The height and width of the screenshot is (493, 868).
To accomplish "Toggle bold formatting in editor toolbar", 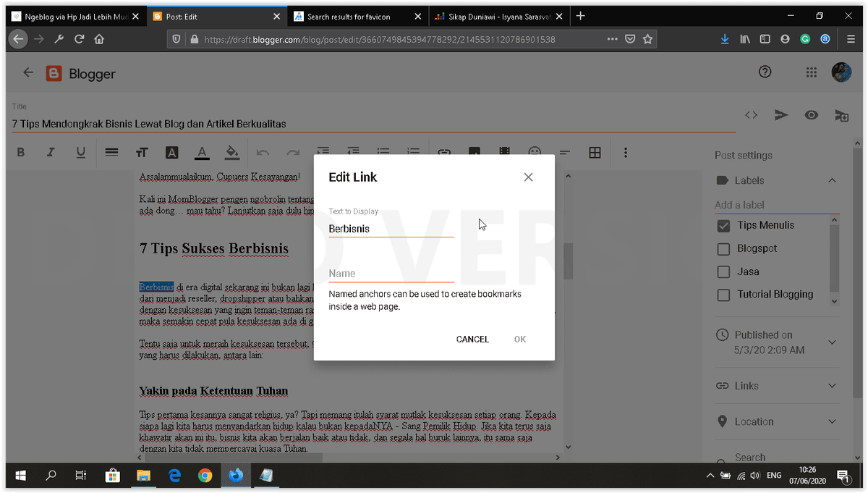I will (x=20, y=152).
